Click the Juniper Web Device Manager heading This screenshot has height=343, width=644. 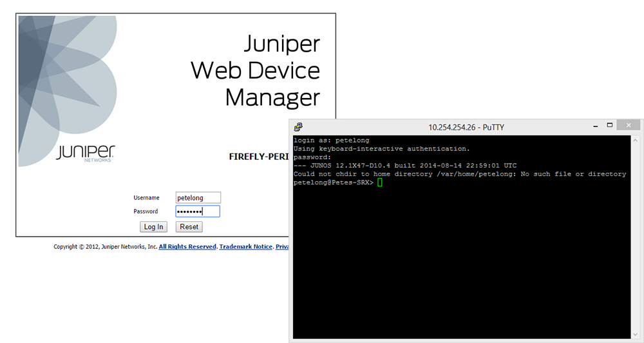[x=256, y=71]
